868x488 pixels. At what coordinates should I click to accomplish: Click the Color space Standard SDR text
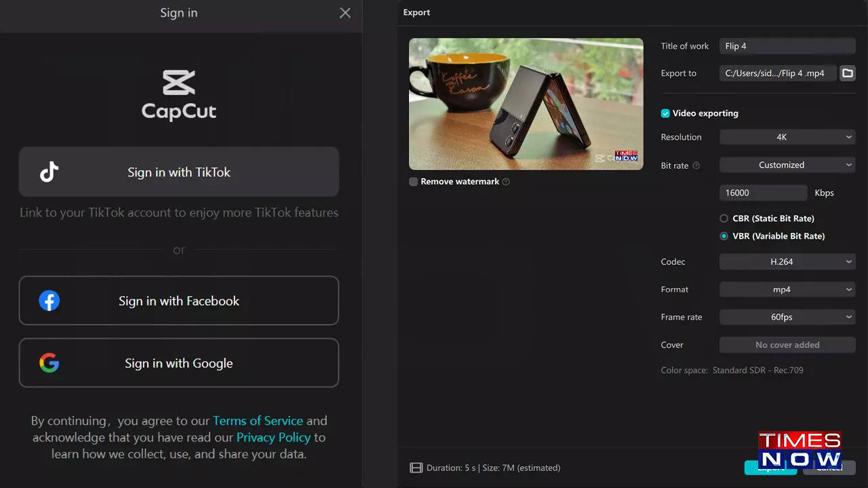tap(732, 370)
